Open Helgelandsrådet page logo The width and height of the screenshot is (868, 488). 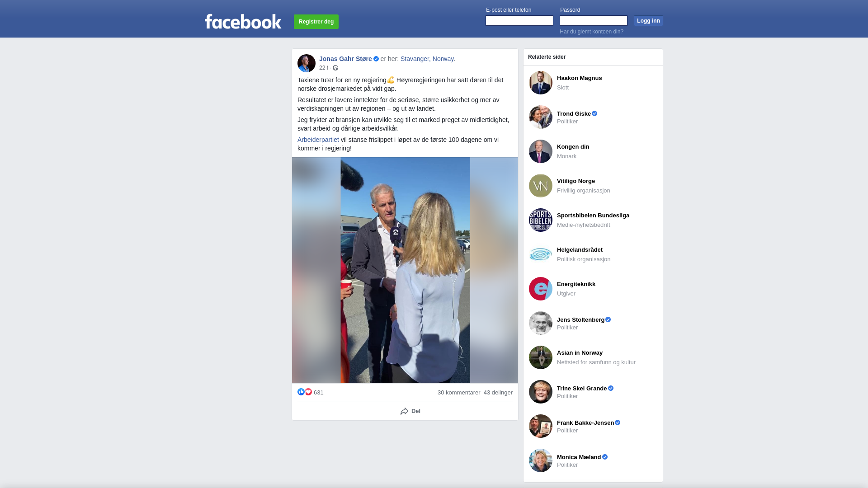pyautogui.click(x=541, y=254)
